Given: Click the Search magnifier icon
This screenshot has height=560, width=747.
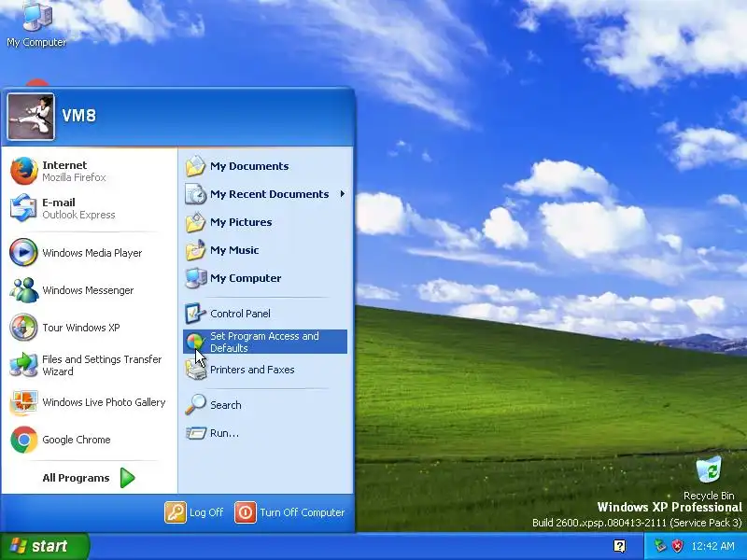Looking at the screenshot, I should pos(195,405).
